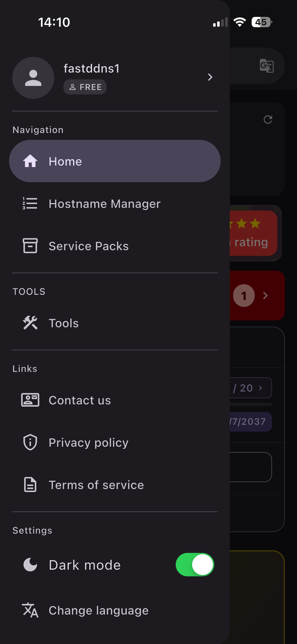Click the Contact us card icon

(x=30, y=400)
